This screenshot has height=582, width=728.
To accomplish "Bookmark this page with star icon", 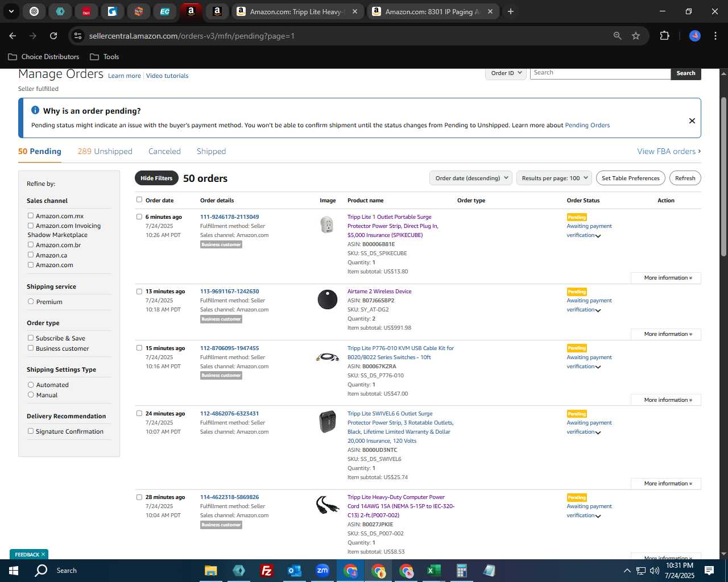I will pyautogui.click(x=636, y=36).
